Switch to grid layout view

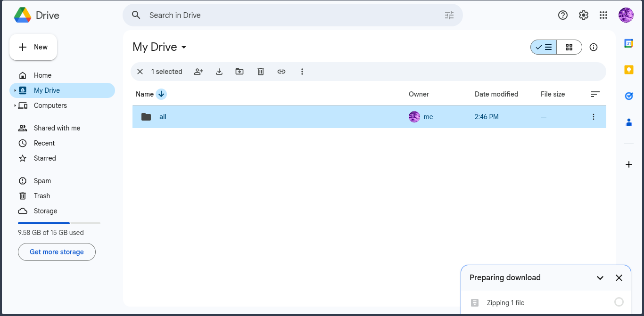click(x=569, y=47)
